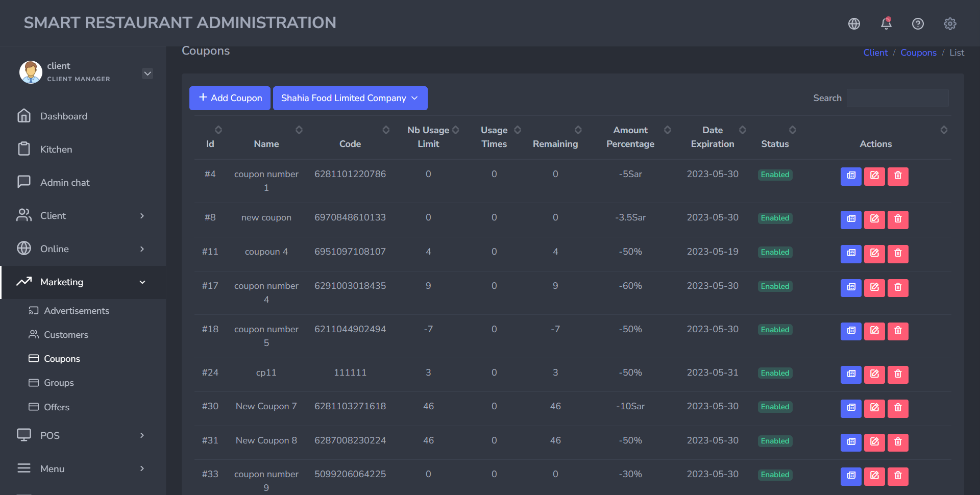Open Shahia Food Limited Company dropdown

[x=350, y=98]
